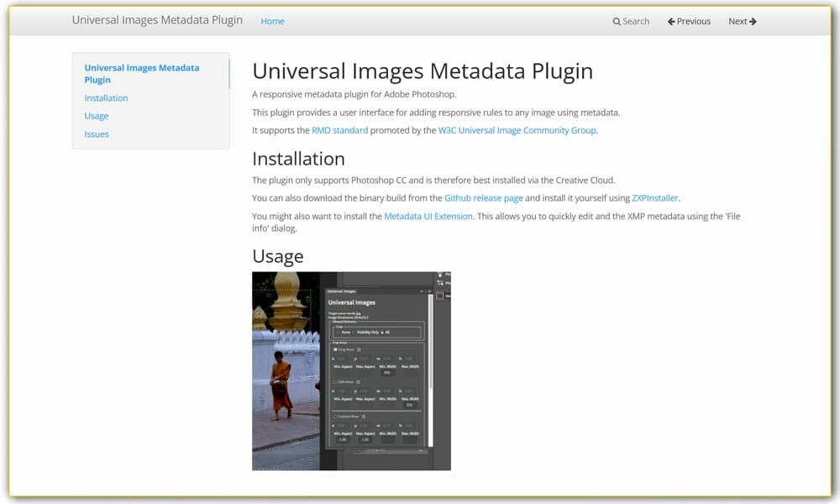Screen dimensions: 840x504
Task: Click the top panel icon in Photoshop's right dock
Action: click(x=439, y=274)
